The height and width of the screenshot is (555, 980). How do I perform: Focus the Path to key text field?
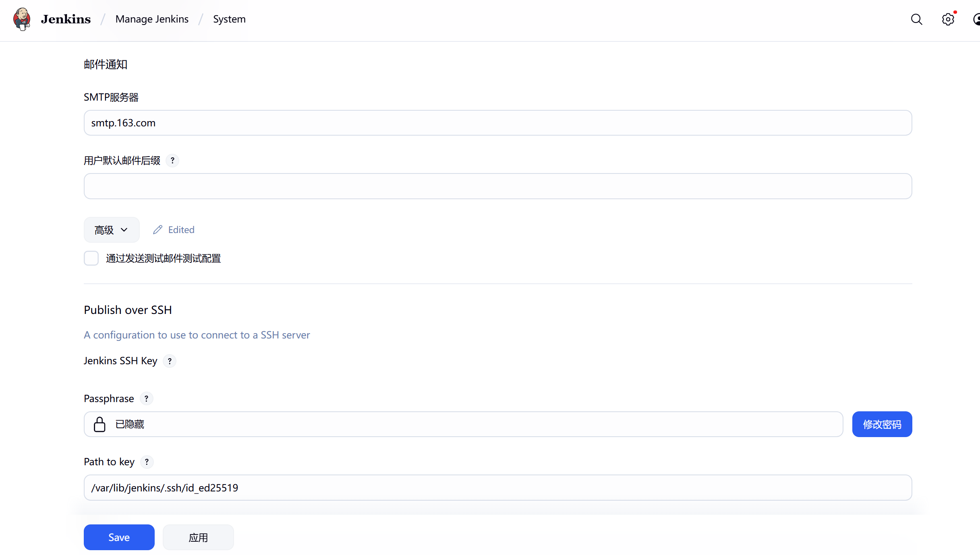click(497, 488)
